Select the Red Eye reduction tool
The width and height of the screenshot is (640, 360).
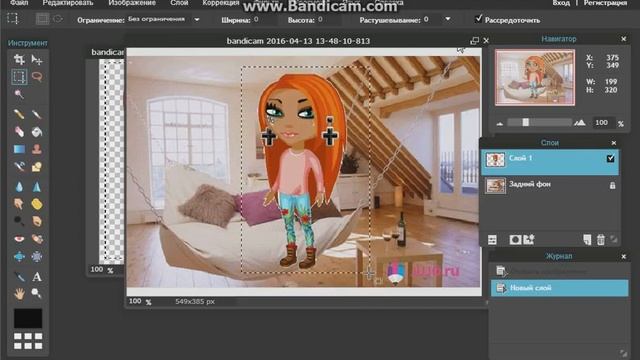click(x=19, y=239)
